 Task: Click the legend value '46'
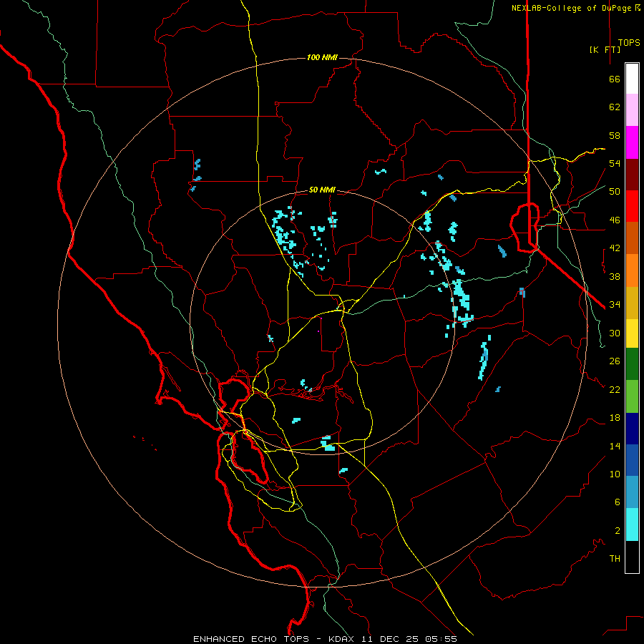tap(615, 220)
